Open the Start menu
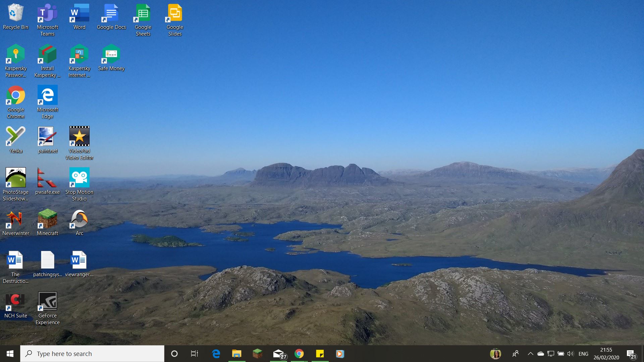Image resolution: width=644 pixels, height=362 pixels. click(10, 354)
